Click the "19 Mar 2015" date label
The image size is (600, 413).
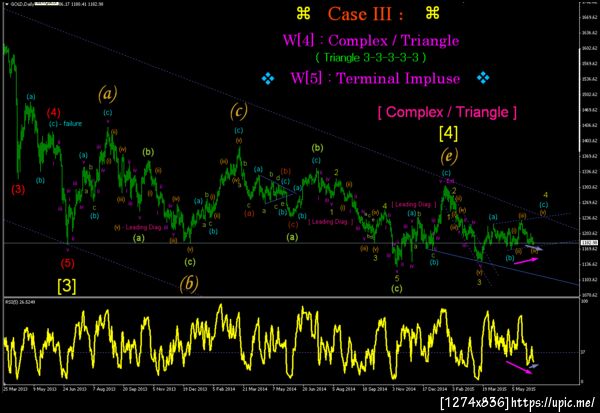pos(494,389)
